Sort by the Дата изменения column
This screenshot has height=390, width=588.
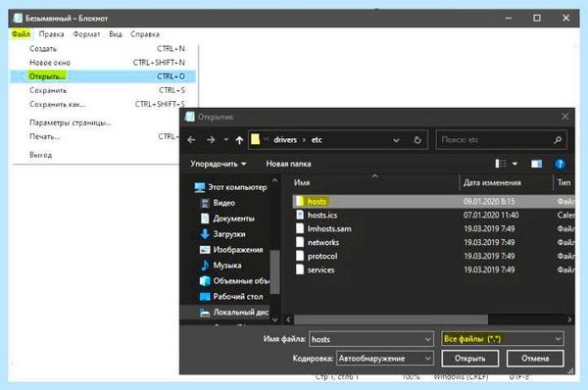coord(506,182)
